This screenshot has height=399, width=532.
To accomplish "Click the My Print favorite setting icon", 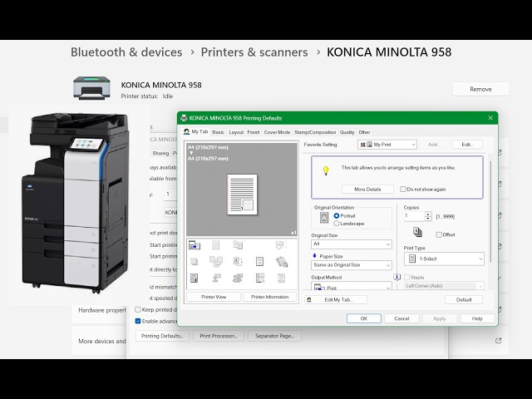I will (366, 145).
